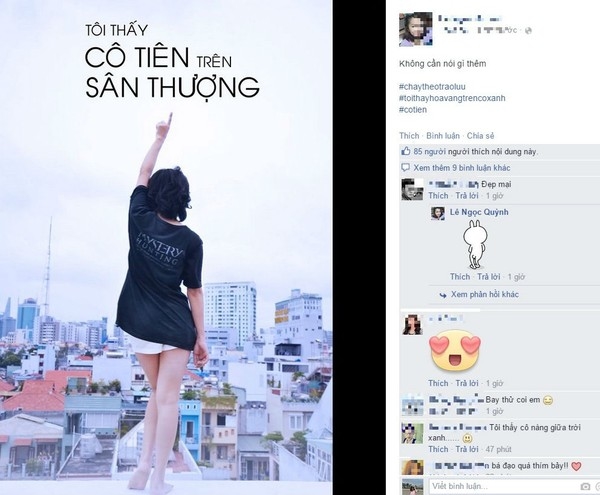Click Bình luận under the post
Viewport: 600px width, 495px height.
(x=443, y=136)
